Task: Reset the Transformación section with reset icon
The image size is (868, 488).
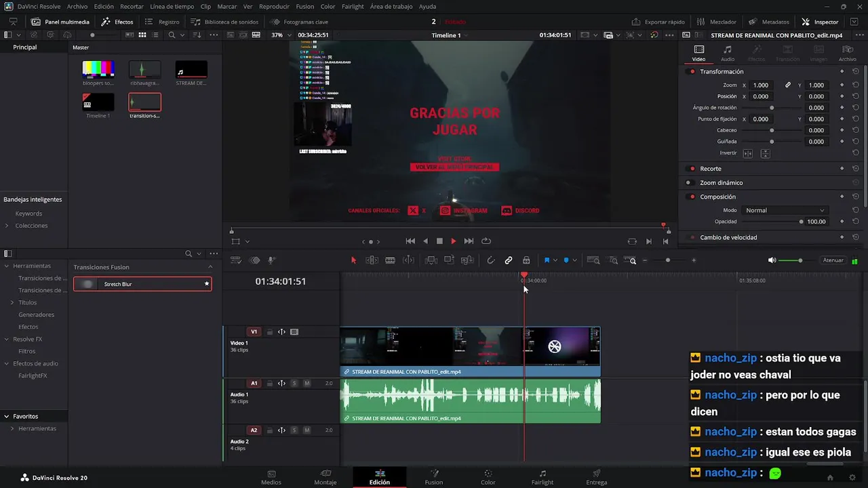Action: tap(856, 72)
